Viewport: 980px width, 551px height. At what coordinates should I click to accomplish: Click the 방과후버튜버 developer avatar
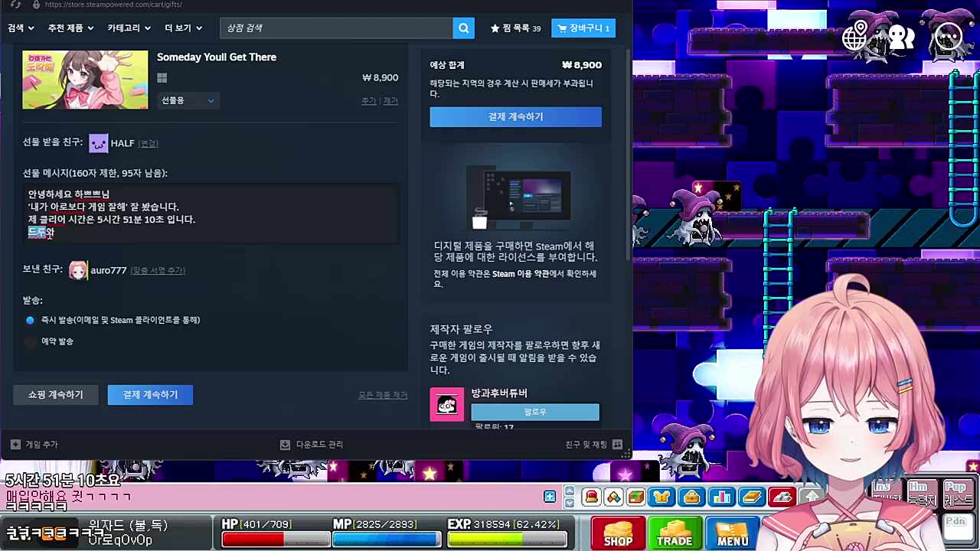[446, 404]
